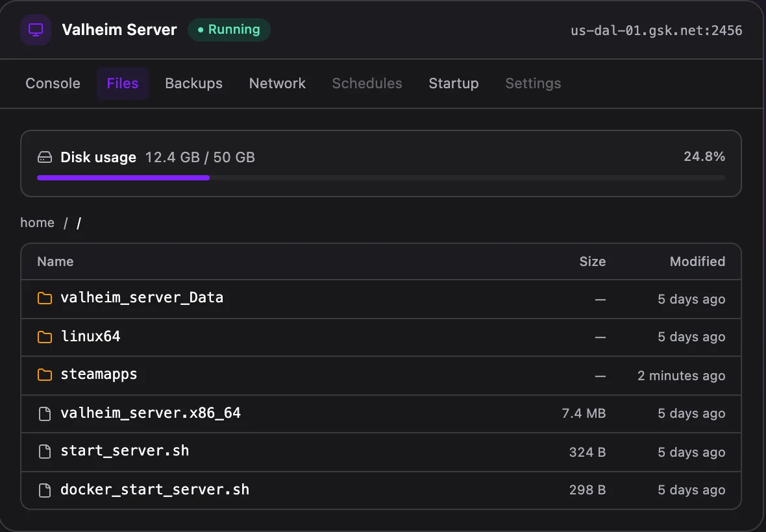
Task: Click the start_server.sh file icon
Action: coord(44,452)
